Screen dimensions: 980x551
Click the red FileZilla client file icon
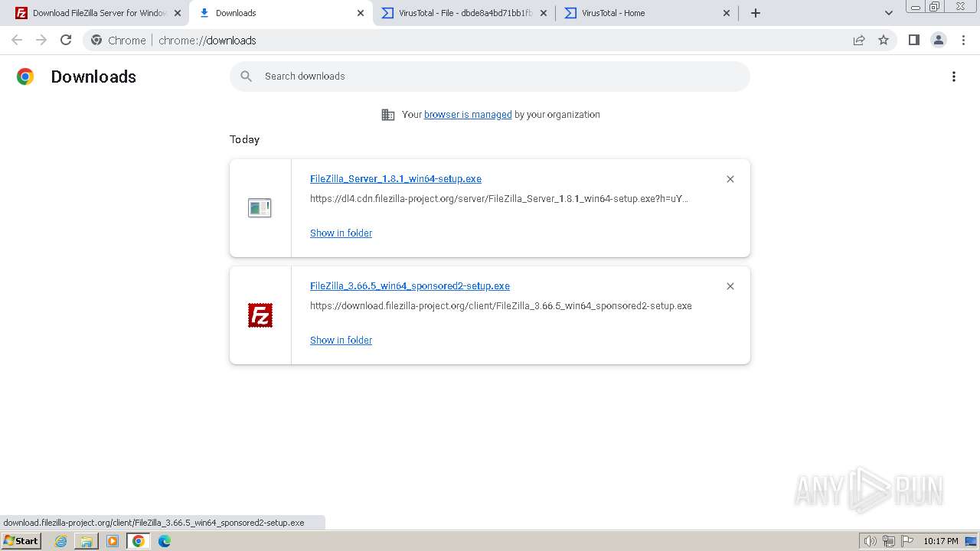[x=260, y=315]
